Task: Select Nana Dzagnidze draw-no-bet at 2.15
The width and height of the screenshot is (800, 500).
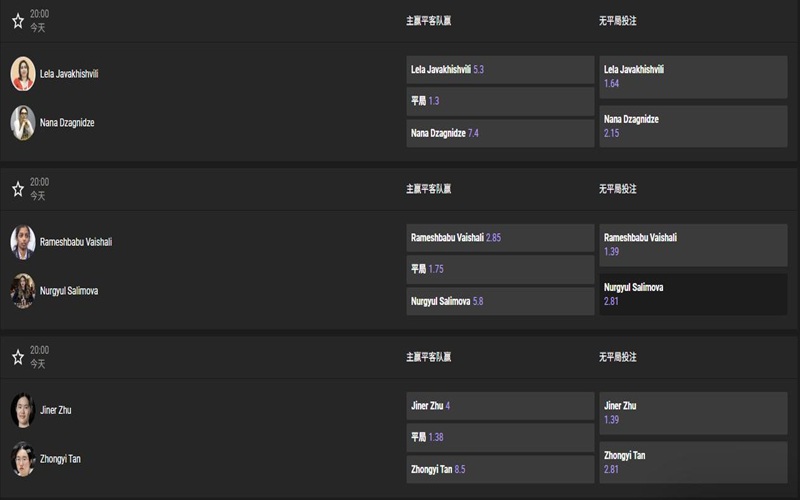Action: tap(693, 126)
